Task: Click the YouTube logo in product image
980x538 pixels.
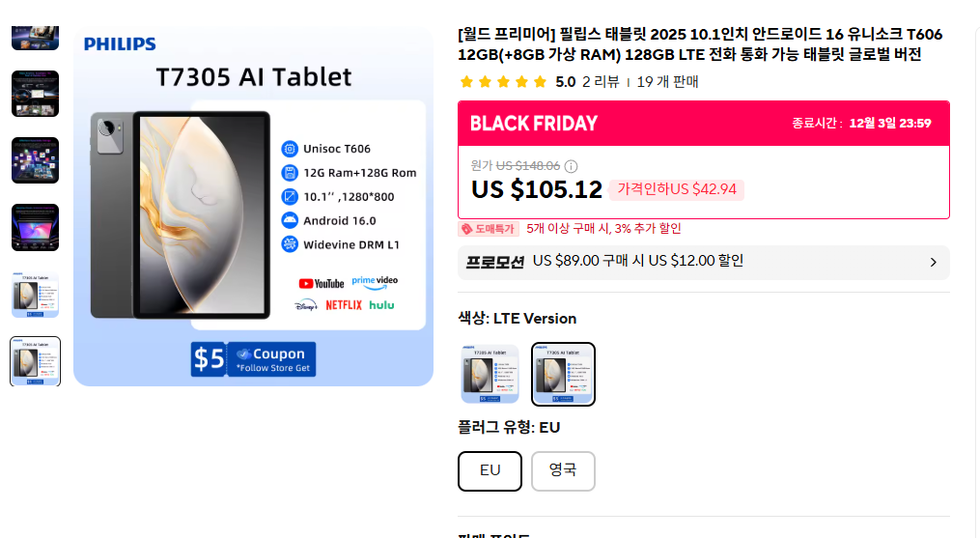Action: [322, 283]
